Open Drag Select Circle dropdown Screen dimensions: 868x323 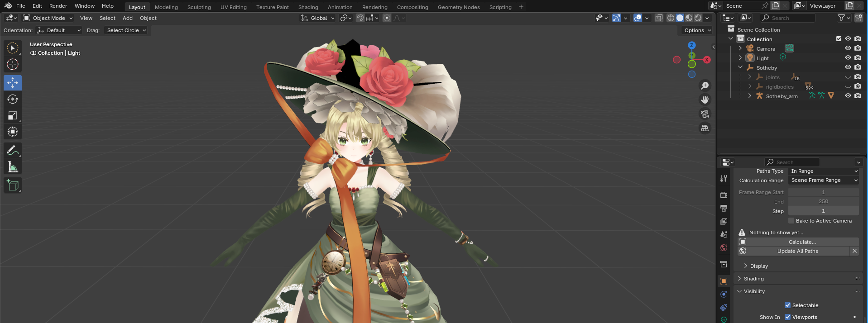(126, 30)
